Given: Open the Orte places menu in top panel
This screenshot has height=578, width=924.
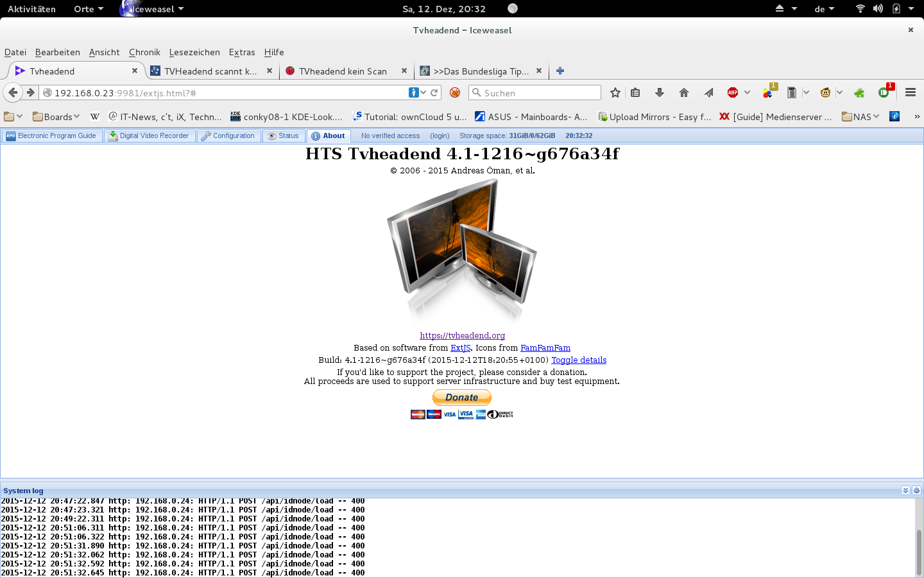Looking at the screenshot, I should (89, 8).
